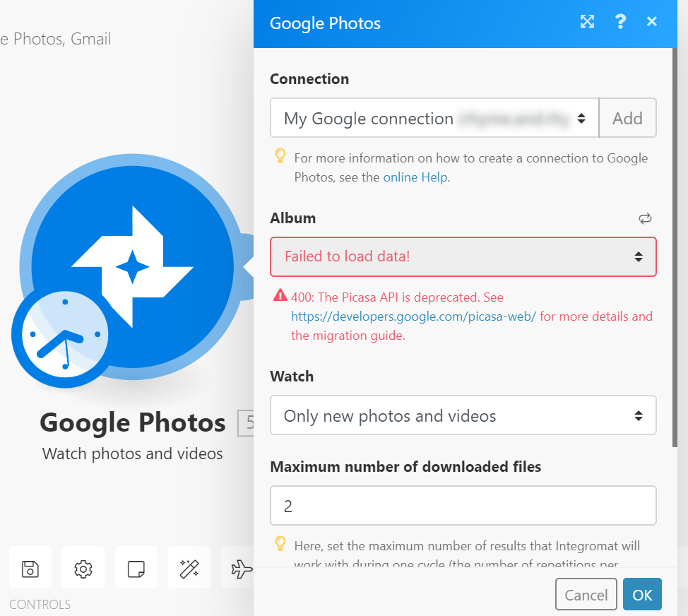Open the Watch dropdown
This screenshot has height=616, width=688.
pos(463,415)
